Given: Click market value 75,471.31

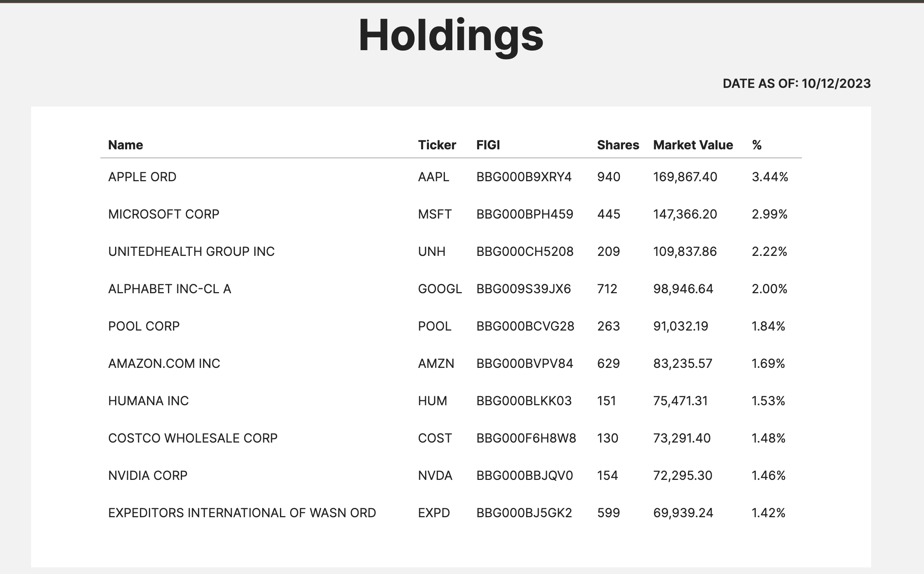Looking at the screenshot, I should [681, 401].
